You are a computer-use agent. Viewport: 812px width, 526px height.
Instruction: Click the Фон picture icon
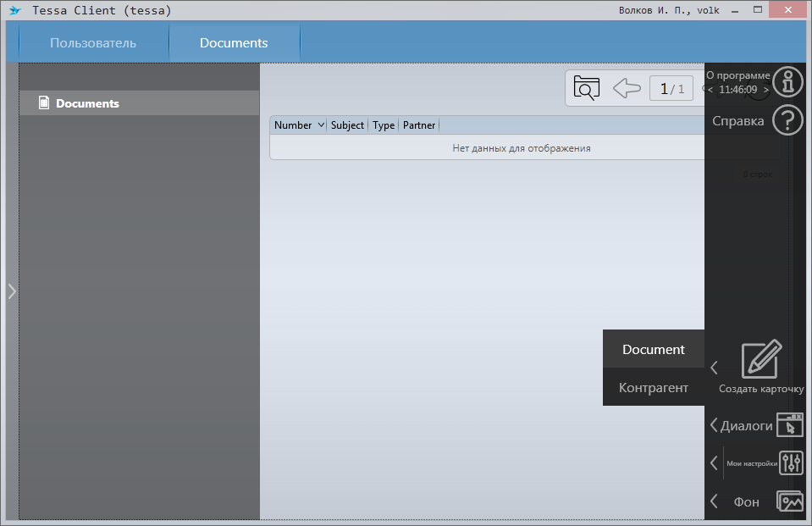789,501
